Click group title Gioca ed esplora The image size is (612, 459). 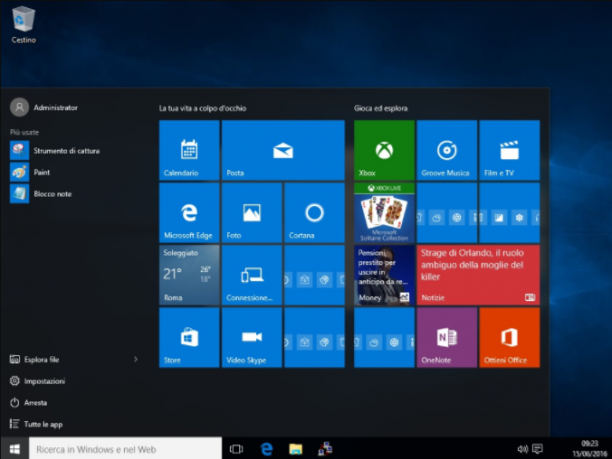pyautogui.click(x=381, y=108)
